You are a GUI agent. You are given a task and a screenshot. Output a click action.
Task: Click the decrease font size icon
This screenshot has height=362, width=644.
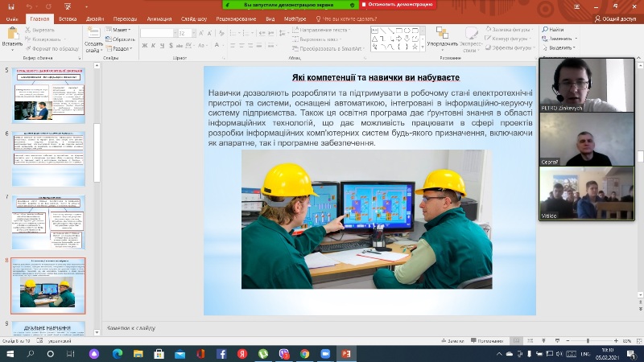[210, 33]
